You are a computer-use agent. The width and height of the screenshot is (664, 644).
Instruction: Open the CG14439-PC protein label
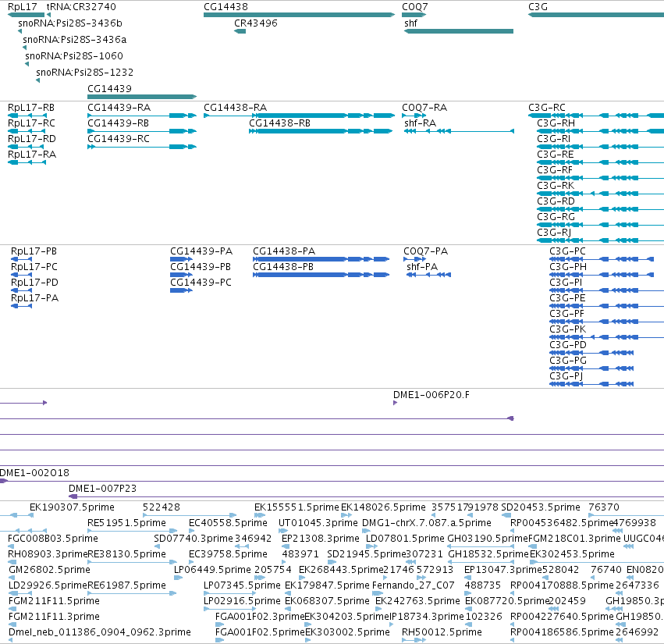pos(201,283)
